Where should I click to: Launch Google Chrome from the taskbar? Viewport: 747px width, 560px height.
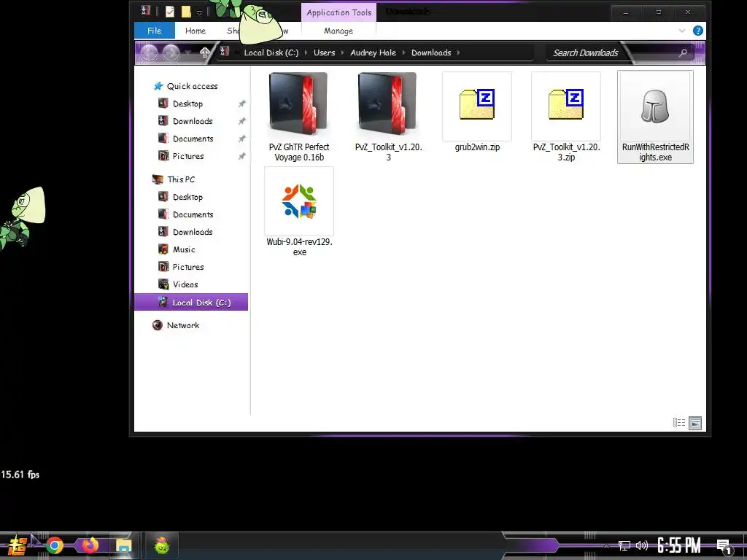click(54, 545)
